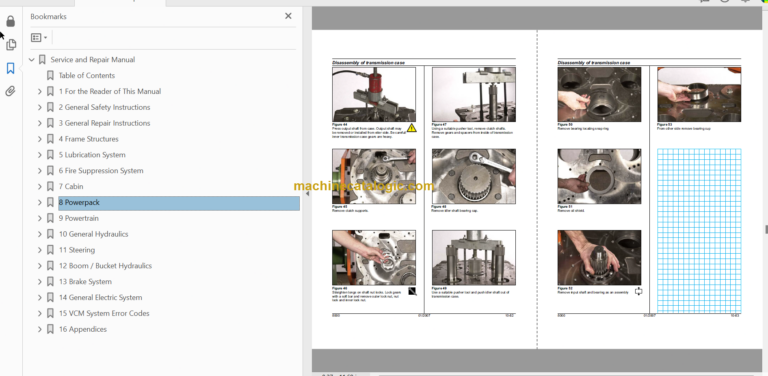
Task: Open 12 Boom / Bucket Hydraulics bookmark
Action: 105,266
